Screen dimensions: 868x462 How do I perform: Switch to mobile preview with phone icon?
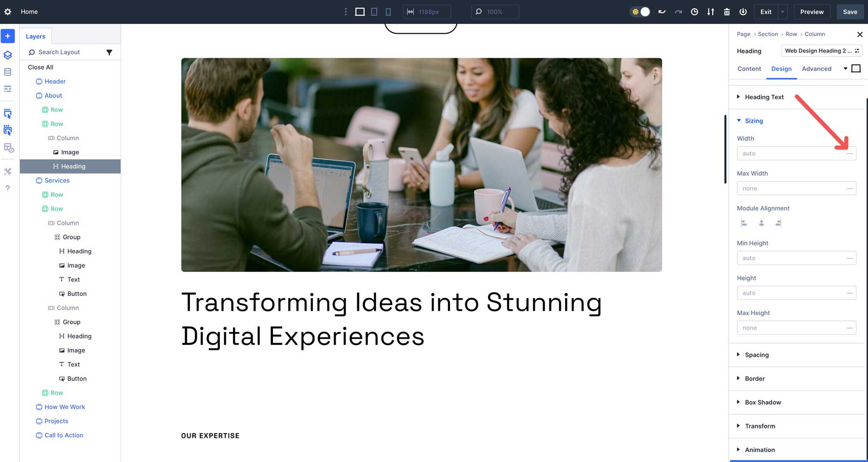pos(388,12)
